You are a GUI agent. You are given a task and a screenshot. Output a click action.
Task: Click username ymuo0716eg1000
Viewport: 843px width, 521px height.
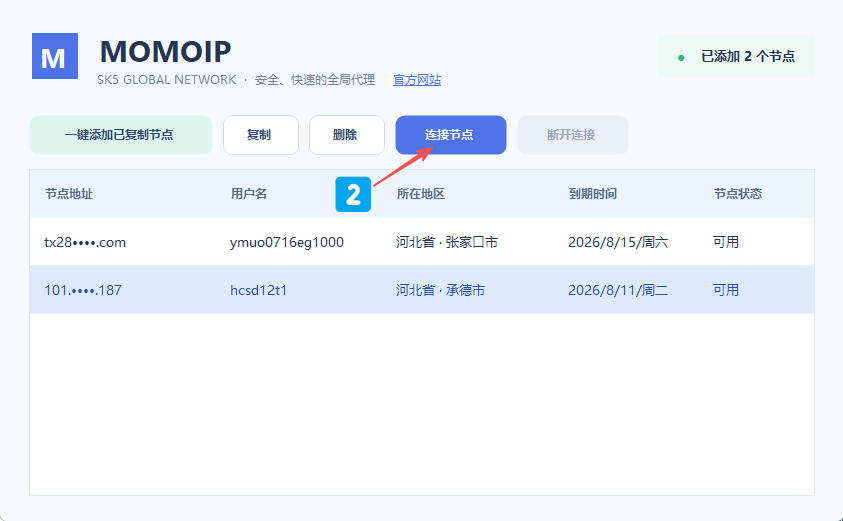[x=287, y=242]
